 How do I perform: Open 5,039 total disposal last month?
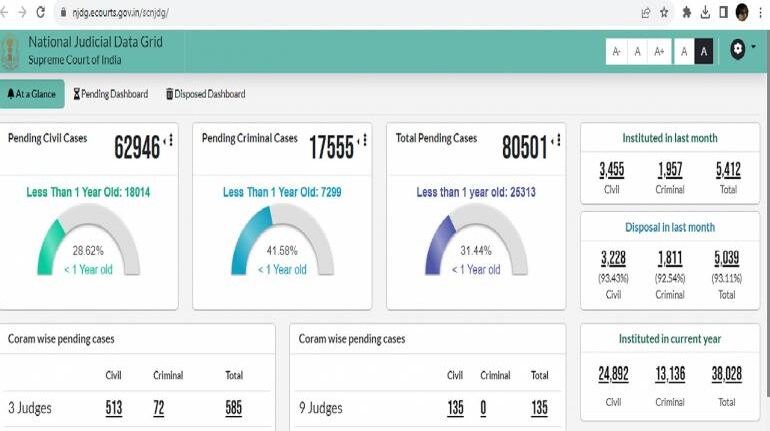727,258
